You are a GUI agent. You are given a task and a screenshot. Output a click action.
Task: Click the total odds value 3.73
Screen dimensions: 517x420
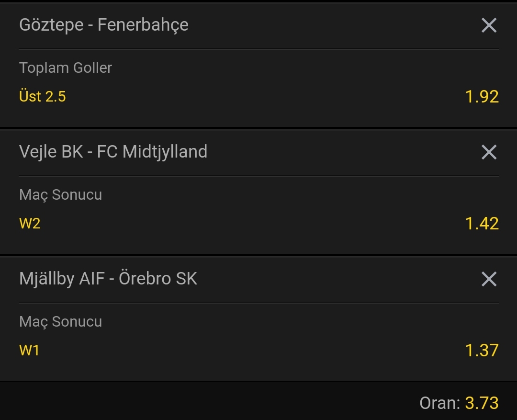[x=482, y=403]
